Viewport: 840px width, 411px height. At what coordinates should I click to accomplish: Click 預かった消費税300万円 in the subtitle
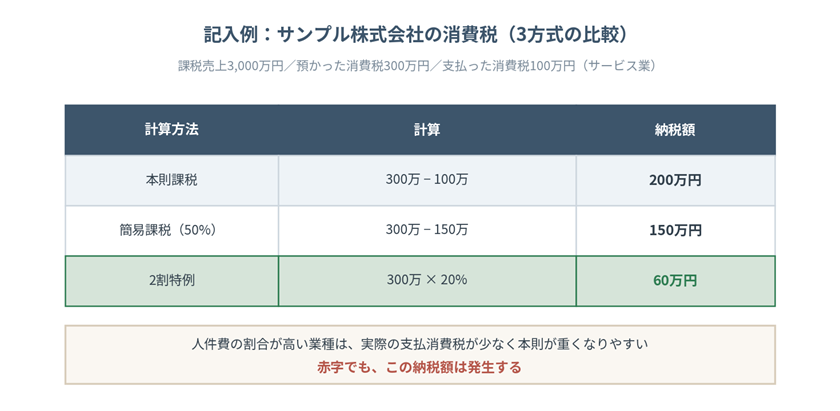363,66
